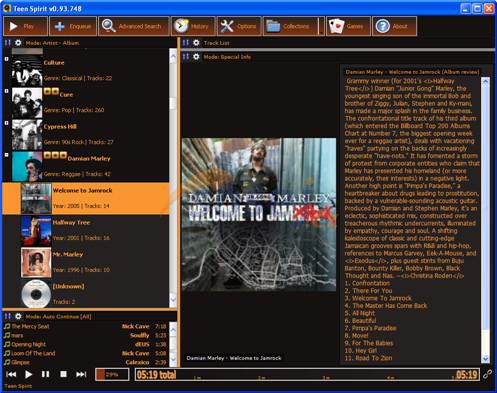Click gear icon of Artist-Album panel

18,43
